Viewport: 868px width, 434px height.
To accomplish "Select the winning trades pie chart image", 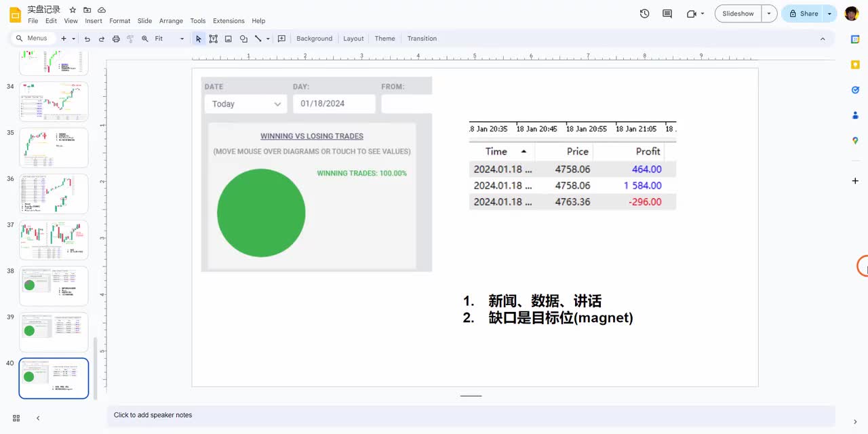I will click(317, 174).
